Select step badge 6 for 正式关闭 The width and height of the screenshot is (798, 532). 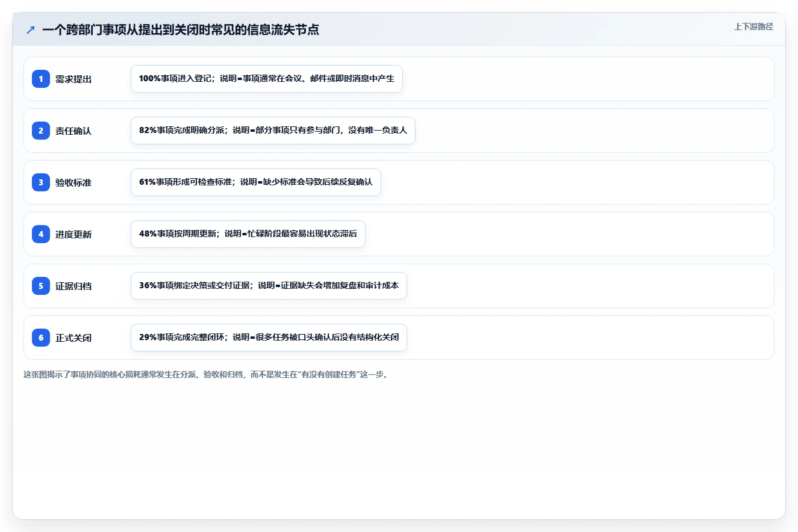tap(41, 338)
